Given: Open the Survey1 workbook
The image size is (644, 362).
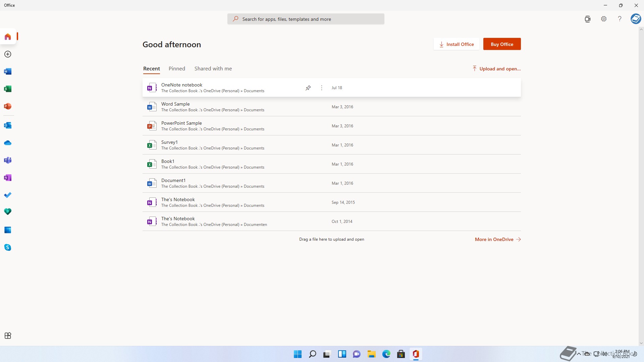Looking at the screenshot, I should (331, 145).
